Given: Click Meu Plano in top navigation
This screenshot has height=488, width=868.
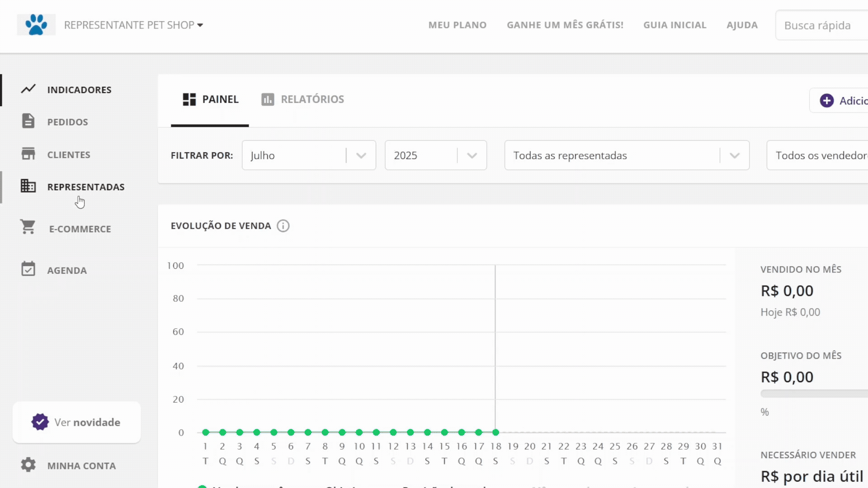Looking at the screenshot, I should click(x=458, y=25).
